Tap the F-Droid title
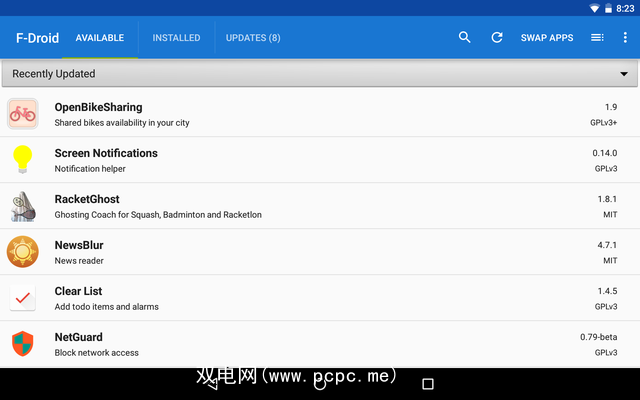The image size is (640, 400). coord(38,38)
